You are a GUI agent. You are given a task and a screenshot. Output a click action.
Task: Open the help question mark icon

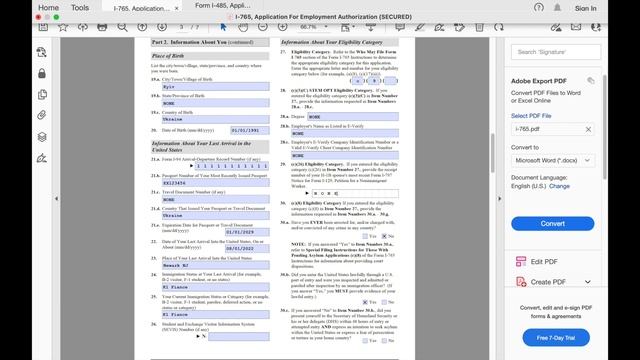coord(539,7)
